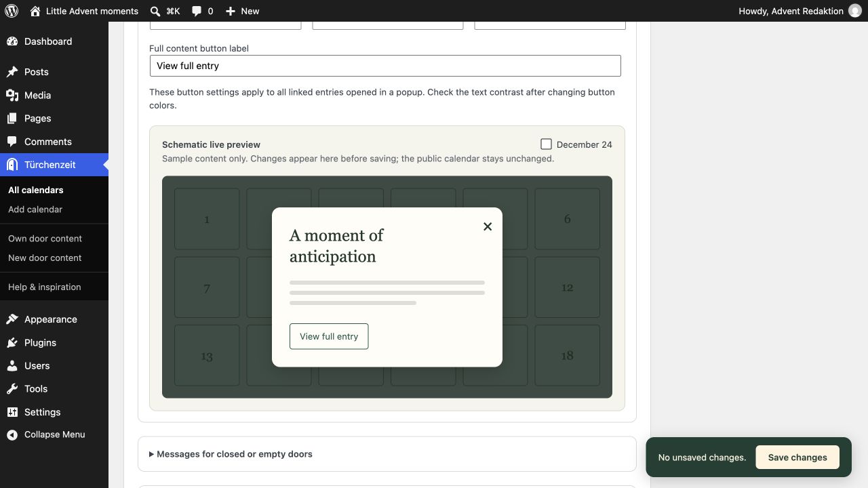Open New door content

pyautogui.click(x=45, y=258)
